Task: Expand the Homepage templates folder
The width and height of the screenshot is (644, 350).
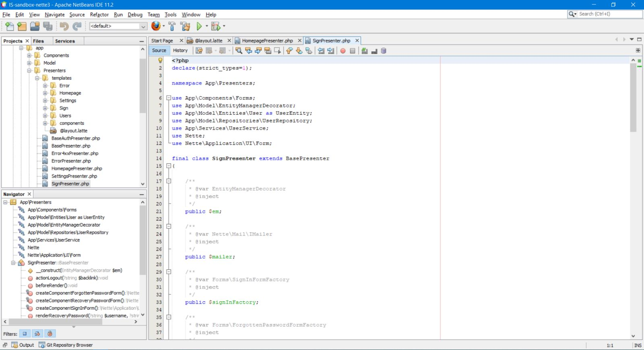Action: click(x=45, y=93)
